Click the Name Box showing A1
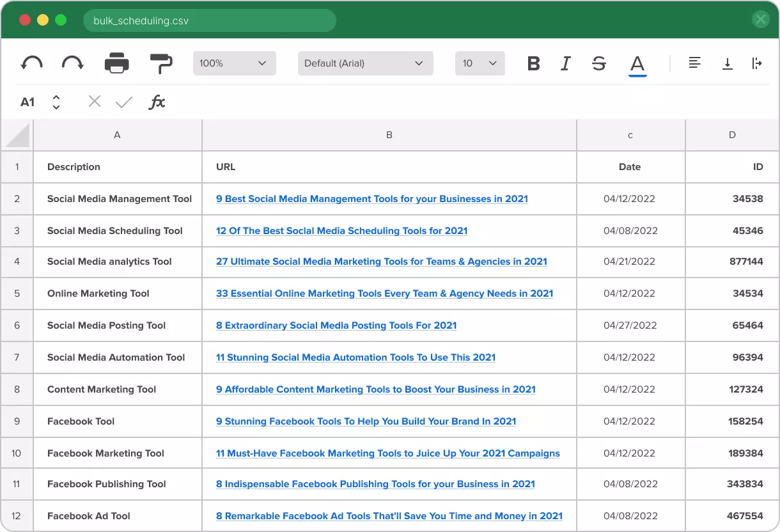Viewport: 780px width, 532px height. [x=27, y=102]
